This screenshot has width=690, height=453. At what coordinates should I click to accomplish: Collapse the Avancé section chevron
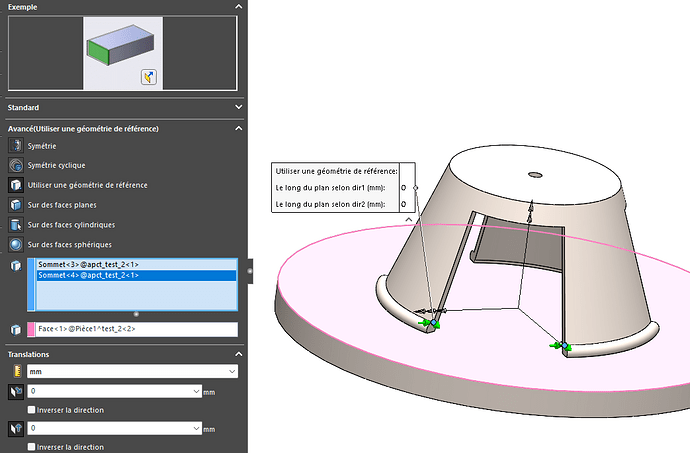pos(239,128)
